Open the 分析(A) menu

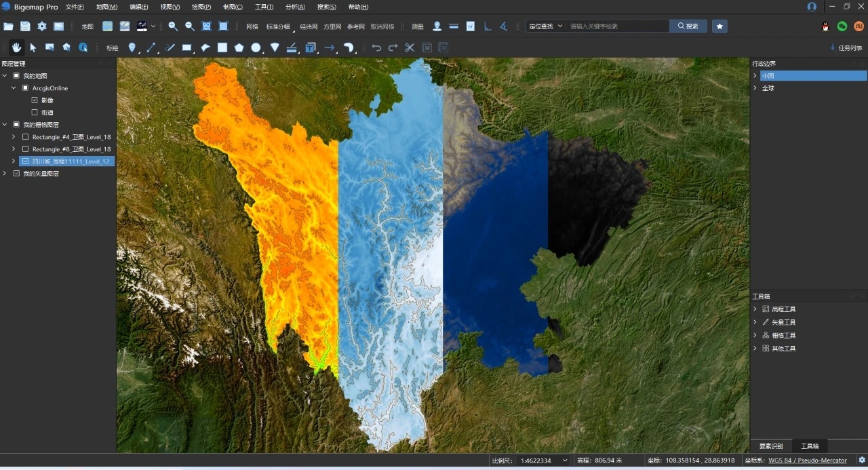pos(295,7)
